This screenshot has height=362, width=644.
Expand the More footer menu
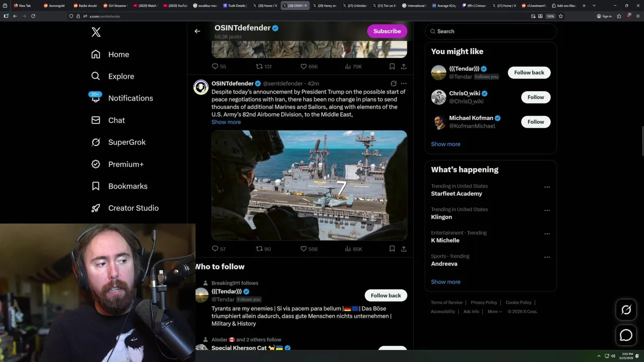pyautogui.click(x=494, y=312)
